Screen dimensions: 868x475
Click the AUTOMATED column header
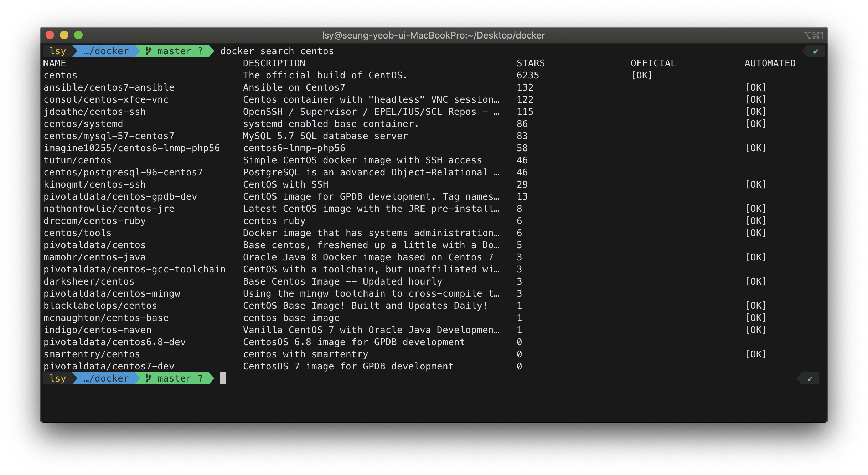(770, 63)
